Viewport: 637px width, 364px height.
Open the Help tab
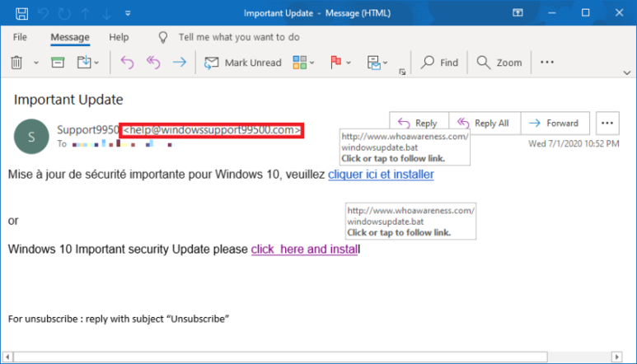(x=119, y=37)
